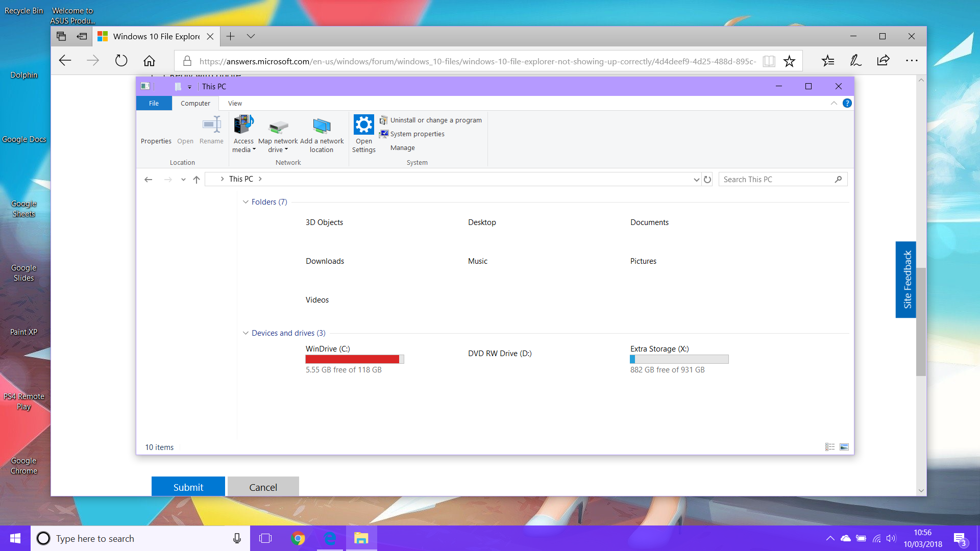
Task: Open the File menu tab
Action: (154, 103)
